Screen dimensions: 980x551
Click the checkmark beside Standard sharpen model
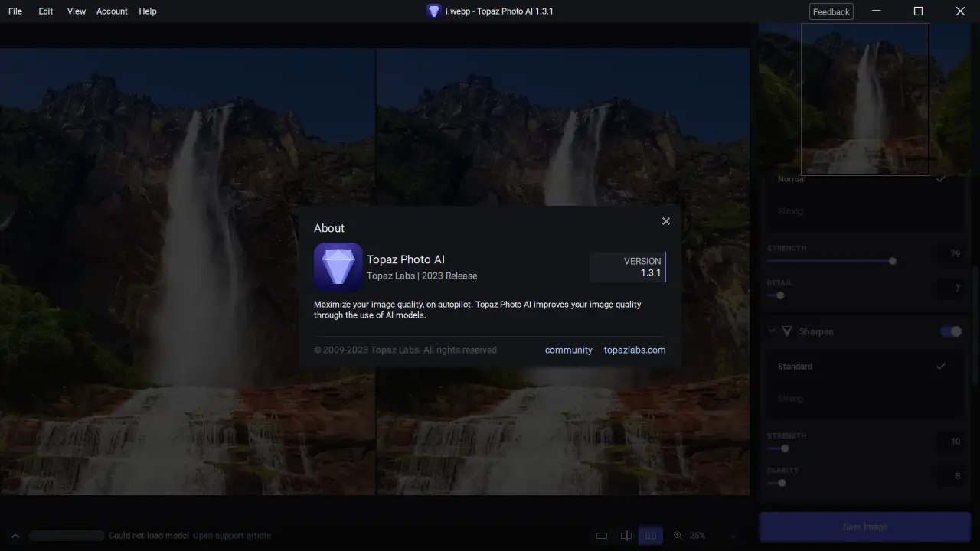pyautogui.click(x=940, y=367)
